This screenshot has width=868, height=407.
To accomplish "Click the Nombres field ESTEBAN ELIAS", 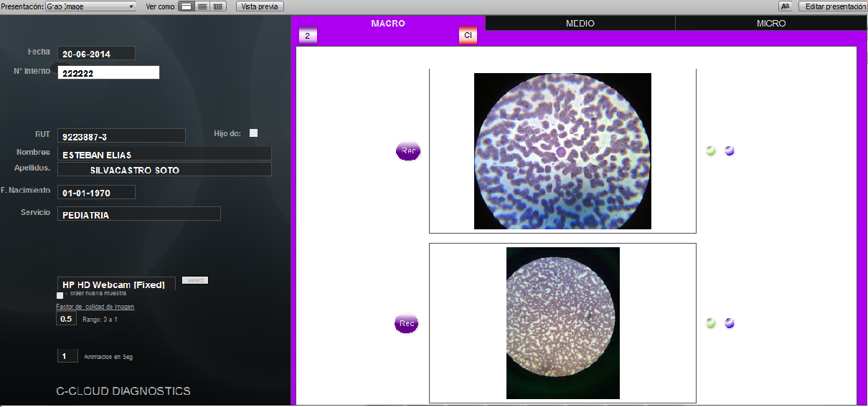I will [164, 154].
